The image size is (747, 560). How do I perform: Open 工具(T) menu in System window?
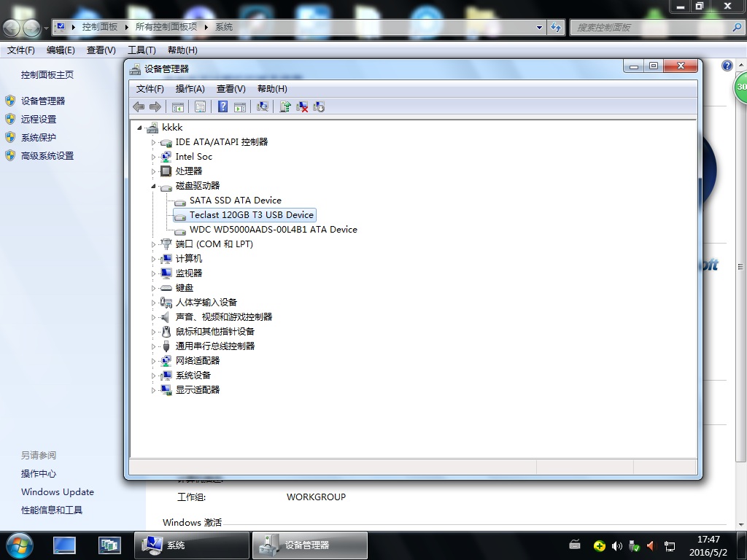pyautogui.click(x=142, y=50)
